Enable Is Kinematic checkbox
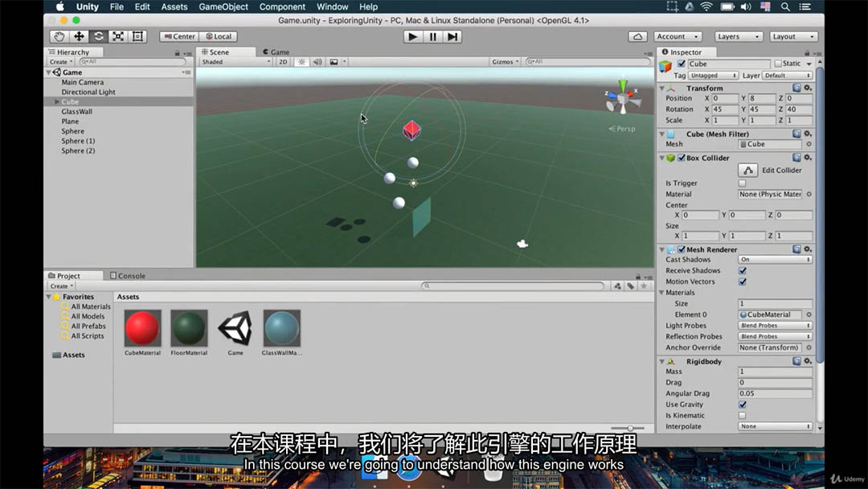868x489 pixels. click(x=743, y=416)
